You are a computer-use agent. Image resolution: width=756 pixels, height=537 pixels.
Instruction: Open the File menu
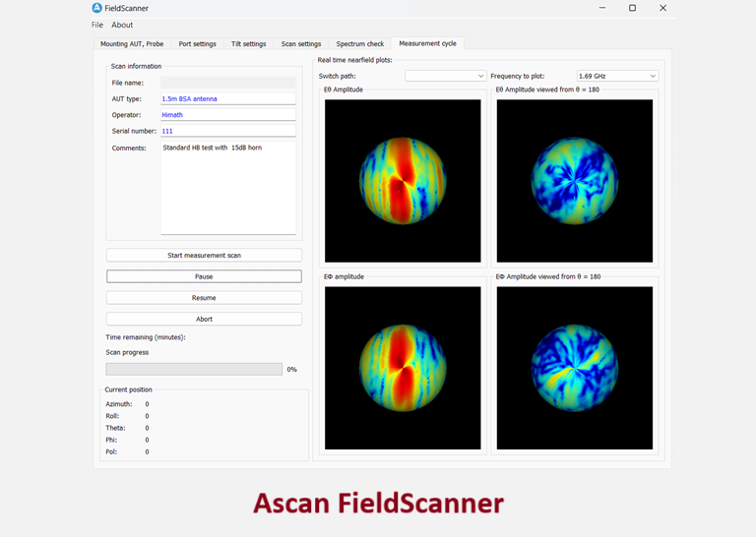click(97, 25)
